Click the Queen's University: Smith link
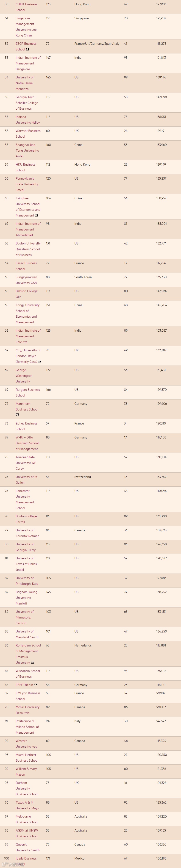The height and width of the screenshot is (868, 181). [27, 847]
